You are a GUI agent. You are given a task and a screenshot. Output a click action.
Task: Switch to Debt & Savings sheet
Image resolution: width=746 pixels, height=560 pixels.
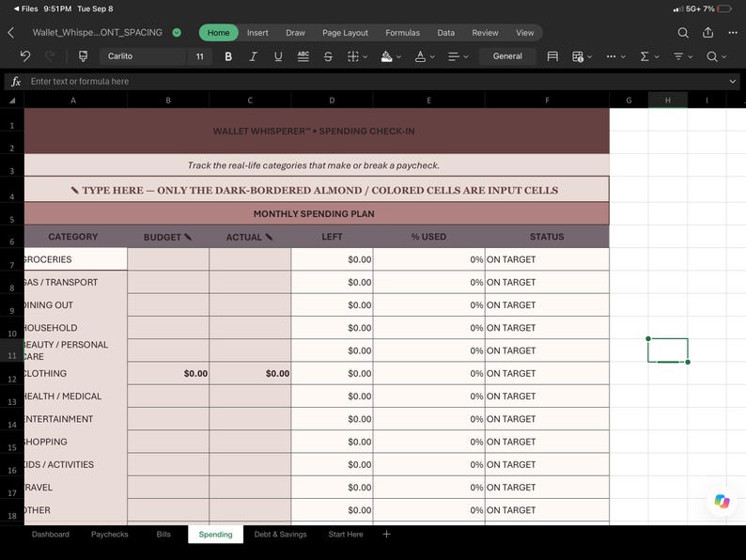[280, 535]
